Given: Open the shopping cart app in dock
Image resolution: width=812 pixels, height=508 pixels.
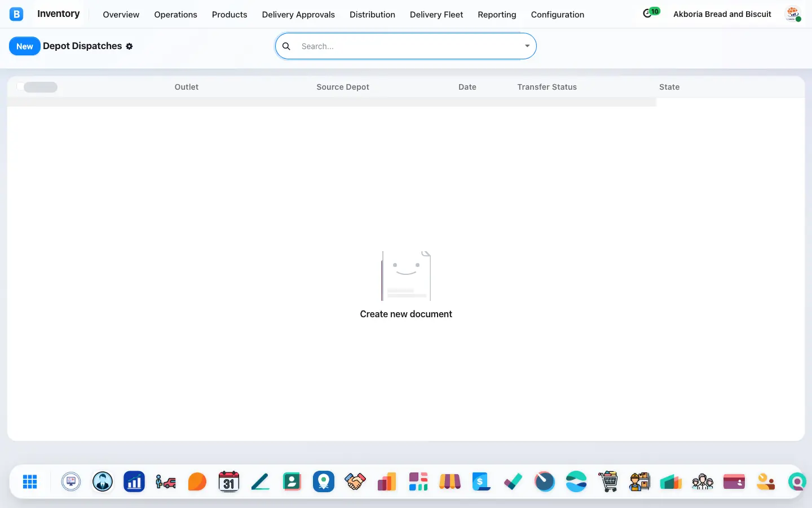Looking at the screenshot, I should coord(608,482).
